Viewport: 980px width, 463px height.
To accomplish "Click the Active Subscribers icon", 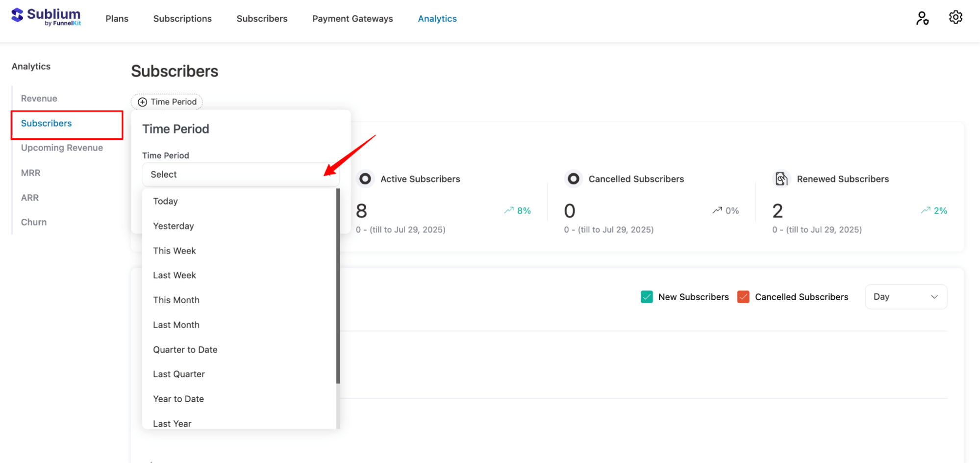I will click(x=365, y=179).
